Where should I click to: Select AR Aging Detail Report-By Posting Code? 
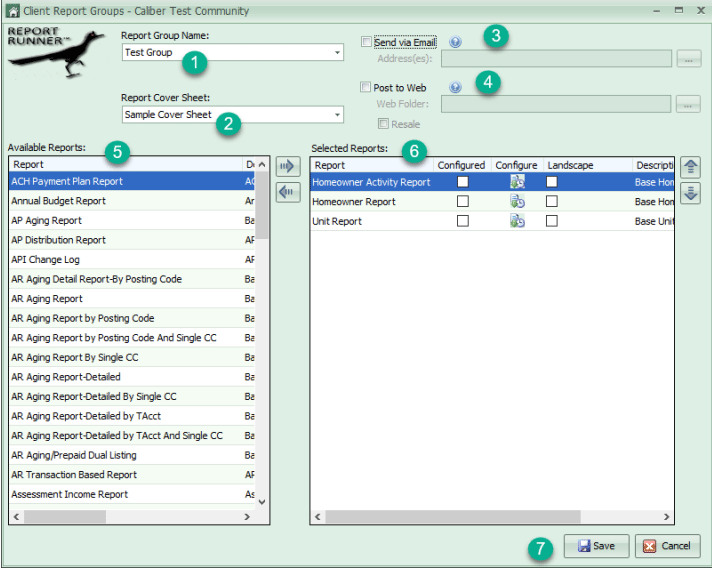[132, 279]
